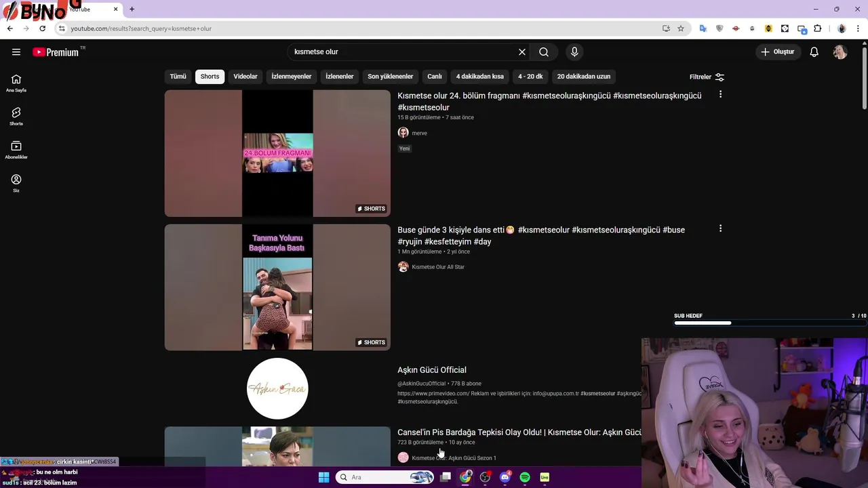Open Abonelikler in the sidebar
Image resolution: width=868 pixels, height=488 pixels.
pyautogui.click(x=16, y=150)
